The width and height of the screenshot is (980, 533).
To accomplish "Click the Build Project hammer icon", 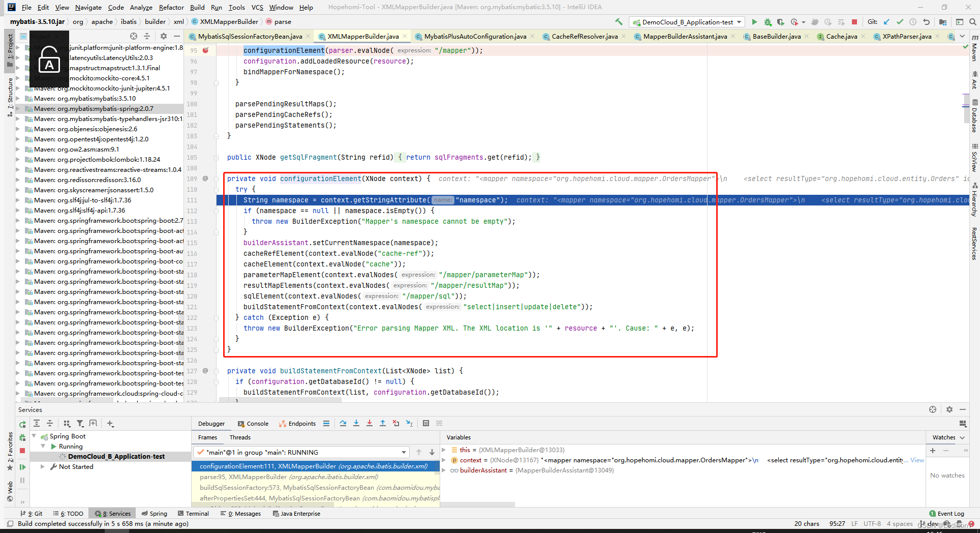I will pyautogui.click(x=619, y=22).
